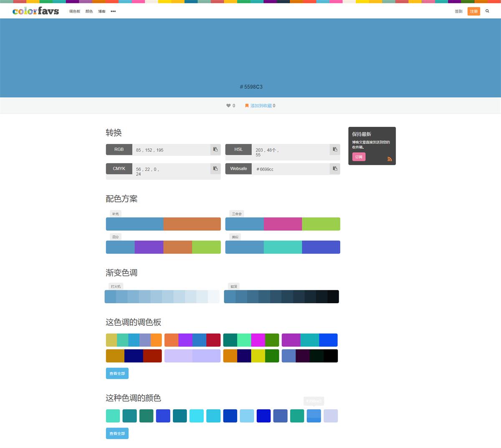501x448 pixels.
Task: Select the orange complementary color swatch
Action: pos(192,224)
